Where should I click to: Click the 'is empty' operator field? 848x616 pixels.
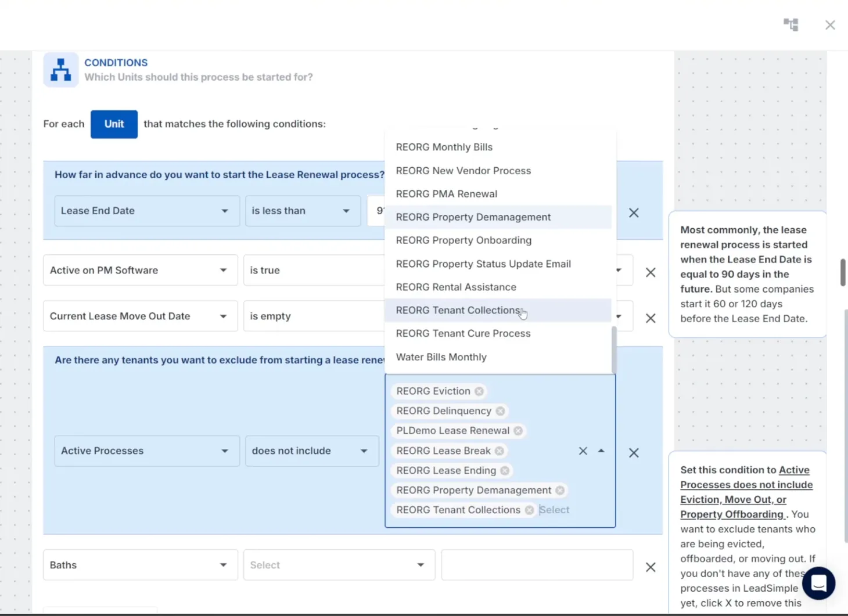point(314,316)
